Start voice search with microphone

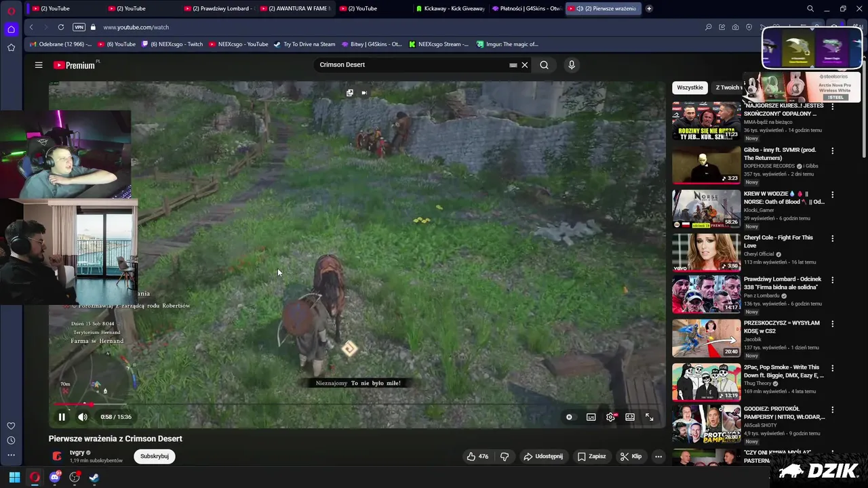click(572, 65)
